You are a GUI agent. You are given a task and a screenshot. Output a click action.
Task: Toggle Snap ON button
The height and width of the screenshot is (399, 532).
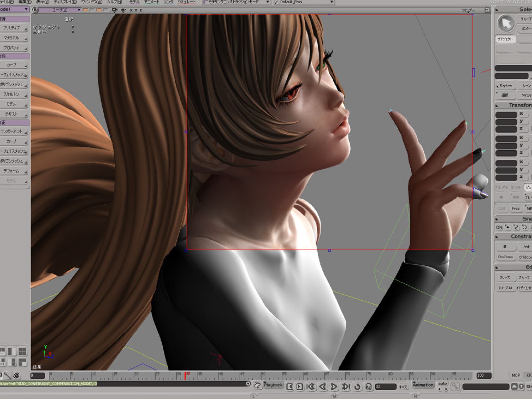(499, 227)
